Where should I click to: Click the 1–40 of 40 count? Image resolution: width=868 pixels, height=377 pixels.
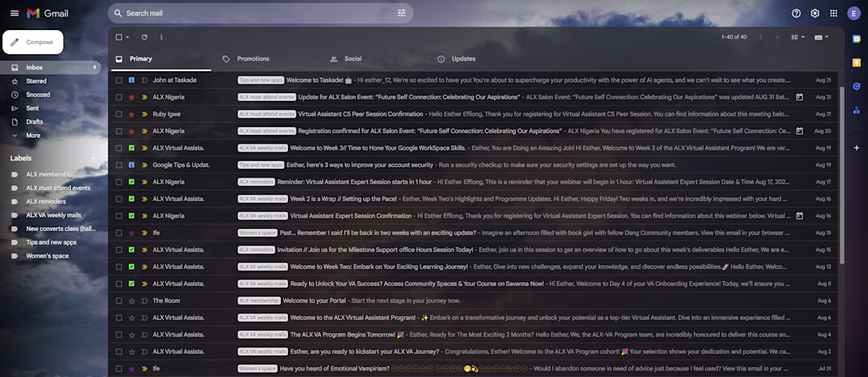pyautogui.click(x=734, y=37)
